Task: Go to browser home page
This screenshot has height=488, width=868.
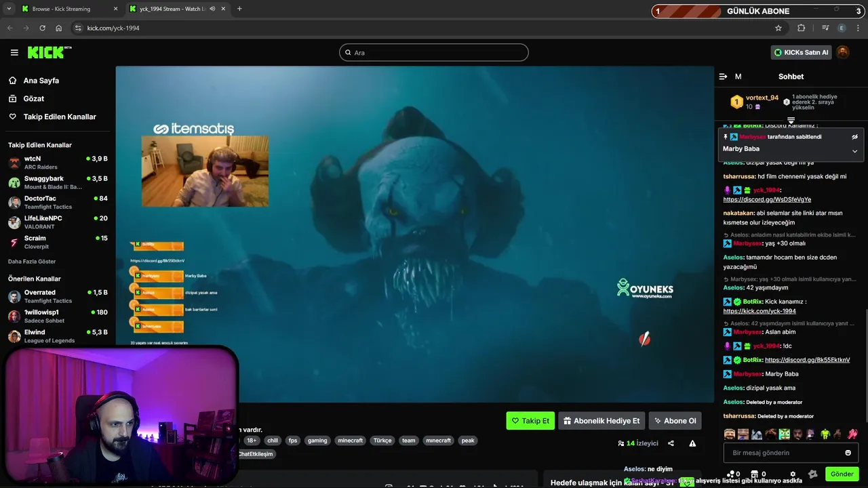Action: click(x=59, y=28)
